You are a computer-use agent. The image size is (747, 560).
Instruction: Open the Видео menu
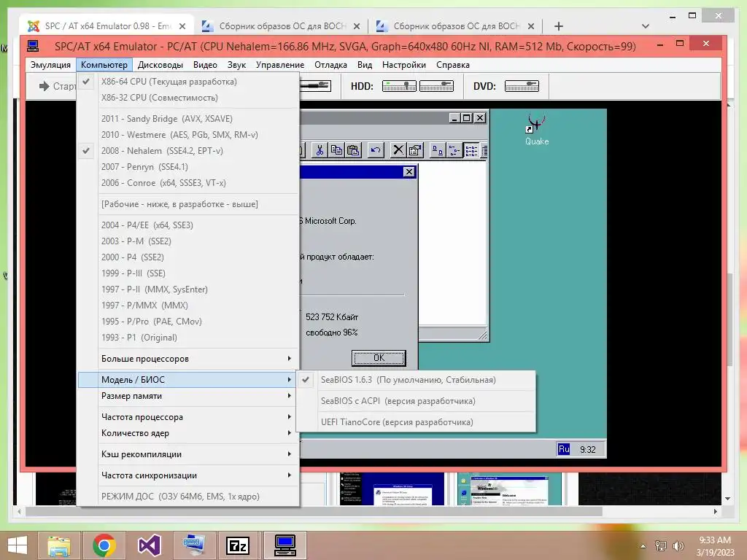205,65
